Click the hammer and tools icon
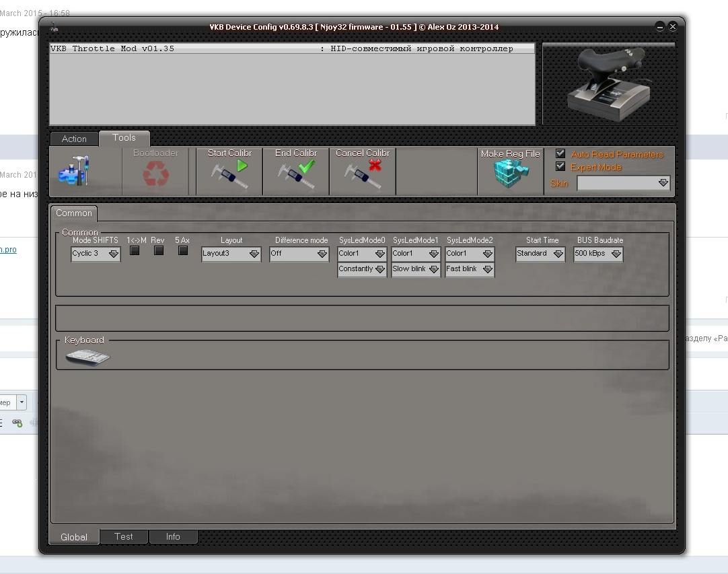728x574 pixels. click(x=74, y=171)
